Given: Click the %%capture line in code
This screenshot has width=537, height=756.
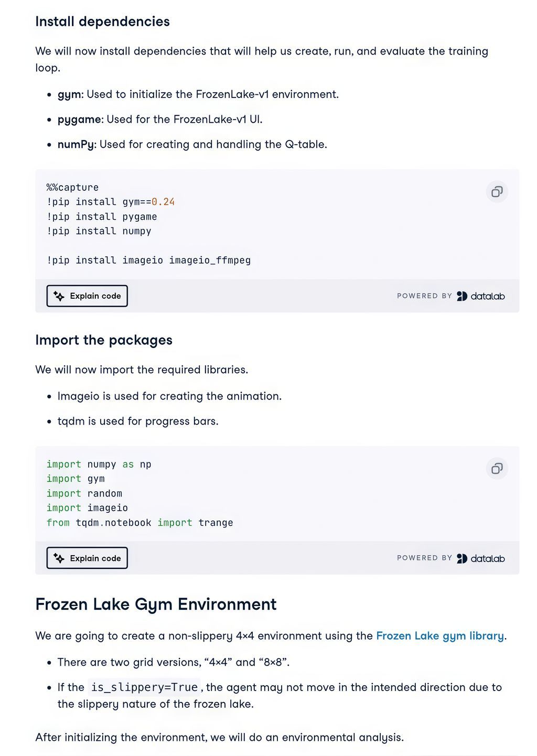Looking at the screenshot, I should (72, 188).
